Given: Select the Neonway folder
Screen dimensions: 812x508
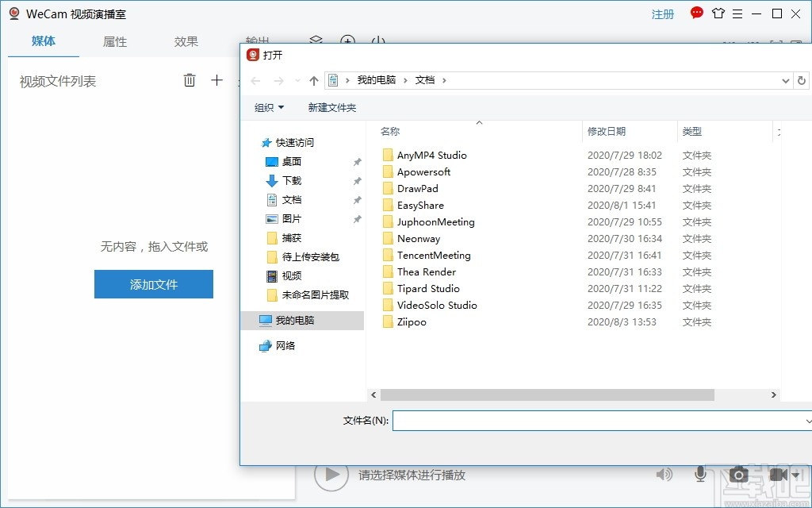Looking at the screenshot, I should point(418,238).
